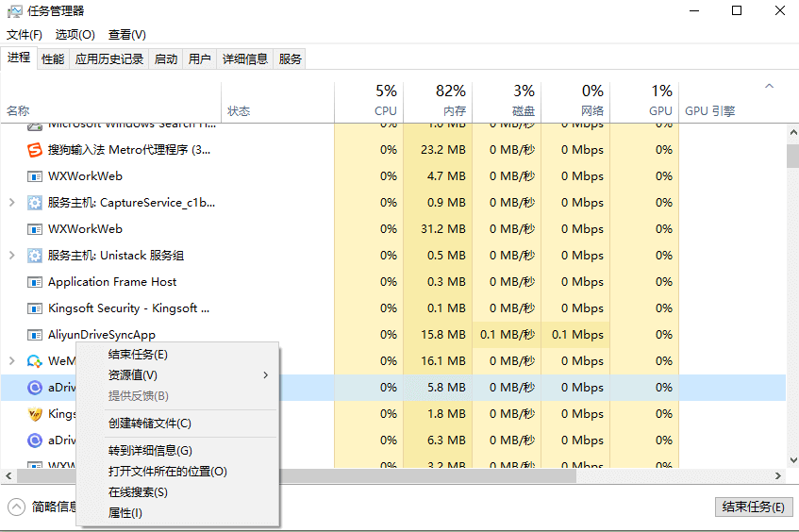Click the Application Frame Host icon

click(x=34, y=282)
